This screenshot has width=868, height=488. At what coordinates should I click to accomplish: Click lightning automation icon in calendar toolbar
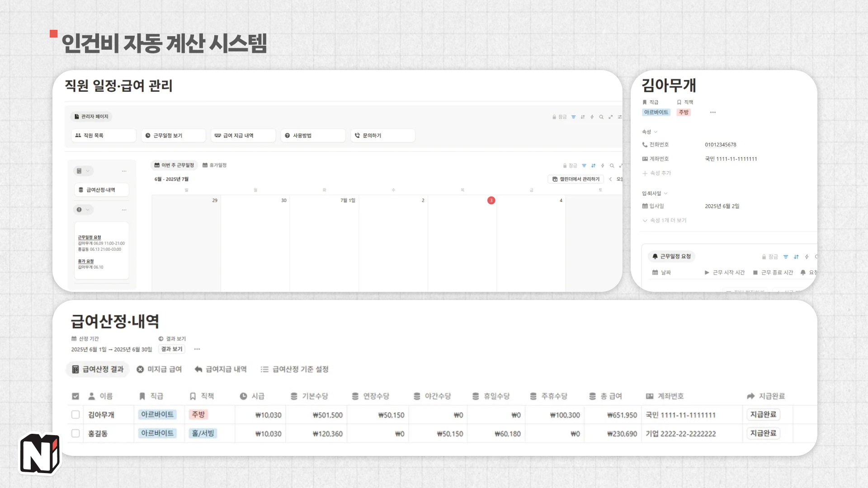(x=603, y=166)
